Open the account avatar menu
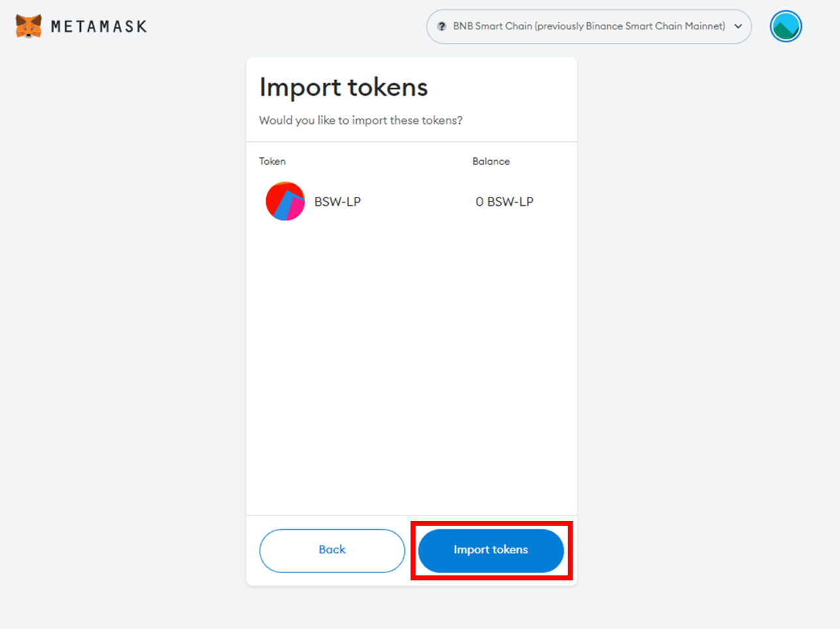This screenshot has width=840, height=629. (785, 27)
